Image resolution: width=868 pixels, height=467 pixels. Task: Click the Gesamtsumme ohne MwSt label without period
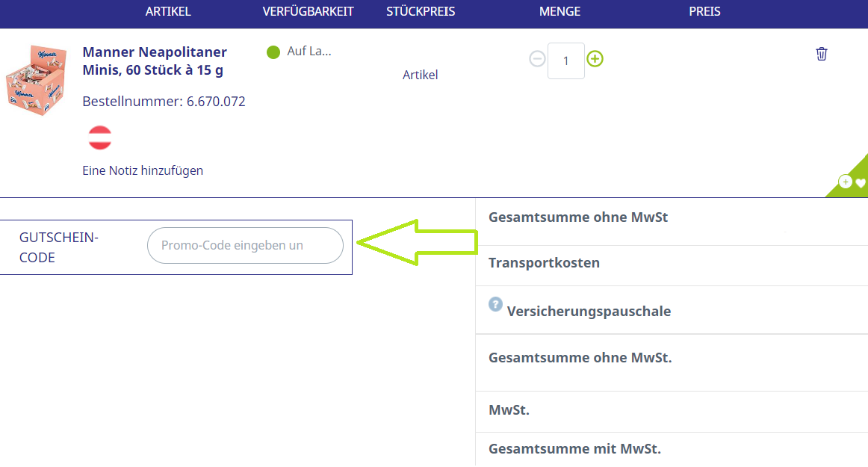click(x=578, y=217)
